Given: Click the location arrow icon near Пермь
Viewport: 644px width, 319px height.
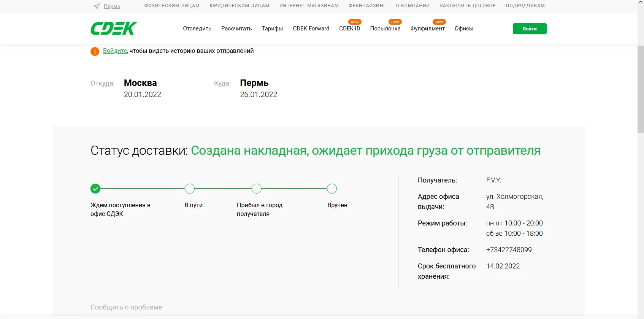Looking at the screenshot, I should 97,6.
